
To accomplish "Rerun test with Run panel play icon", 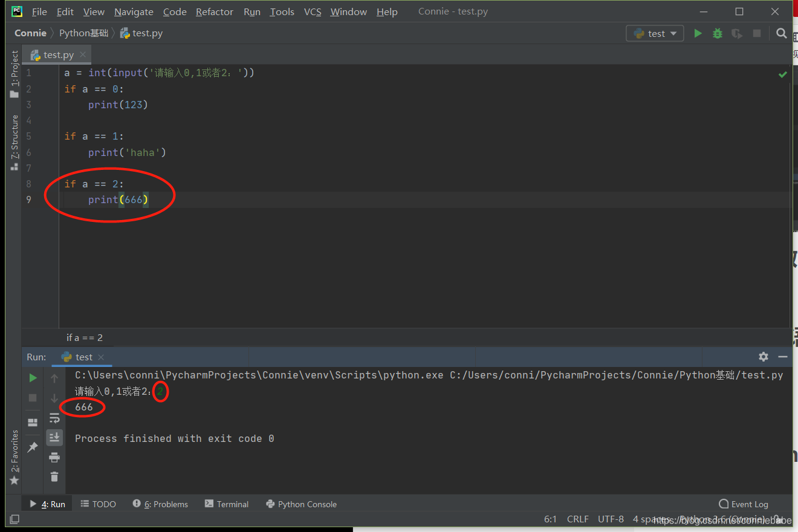I will tap(33, 378).
